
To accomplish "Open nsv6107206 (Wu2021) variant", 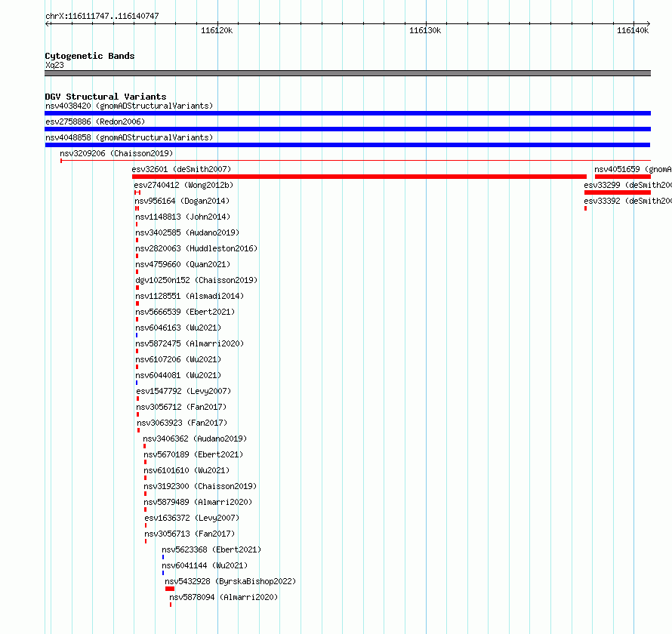I will (178, 359).
